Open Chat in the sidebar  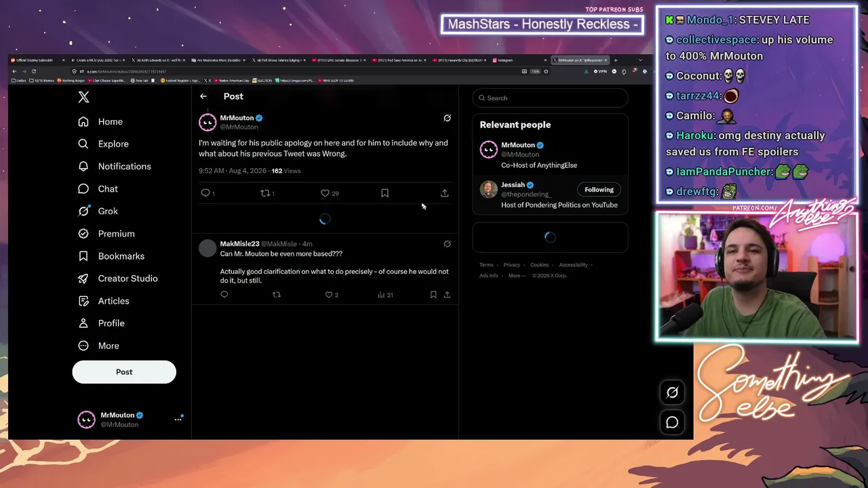point(98,188)
